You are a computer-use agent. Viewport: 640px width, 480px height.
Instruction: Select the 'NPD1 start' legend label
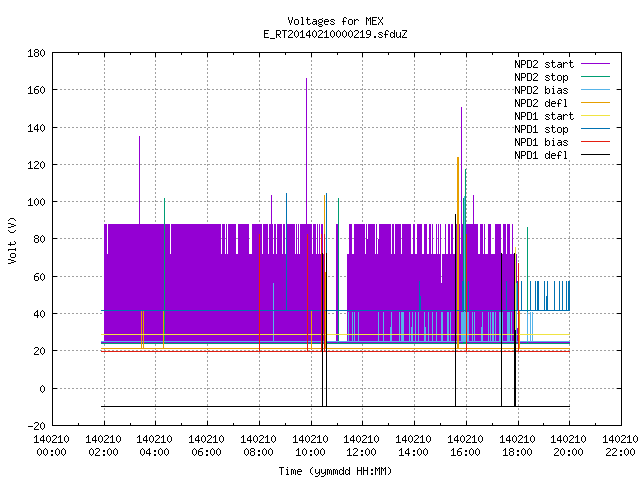tap(544, 116)
